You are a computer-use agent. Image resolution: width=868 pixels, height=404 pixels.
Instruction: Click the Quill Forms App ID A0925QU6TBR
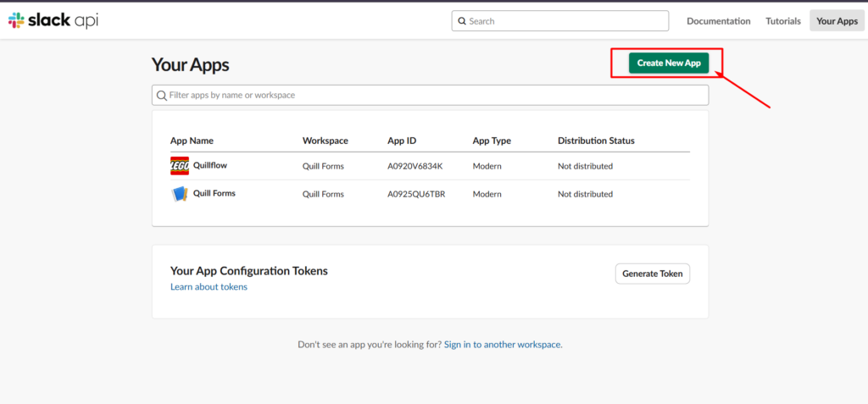click(x=416, y=194)
